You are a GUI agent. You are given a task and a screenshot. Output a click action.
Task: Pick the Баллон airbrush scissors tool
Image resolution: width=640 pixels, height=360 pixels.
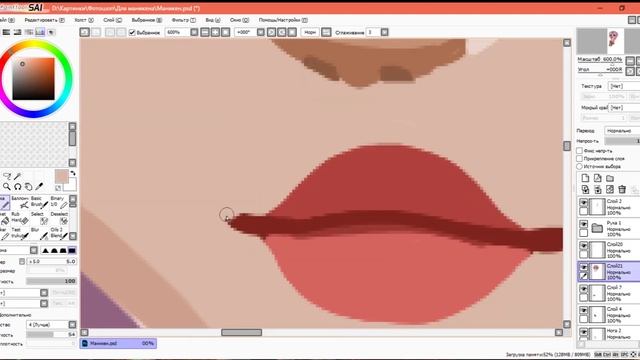coord(20,202)
